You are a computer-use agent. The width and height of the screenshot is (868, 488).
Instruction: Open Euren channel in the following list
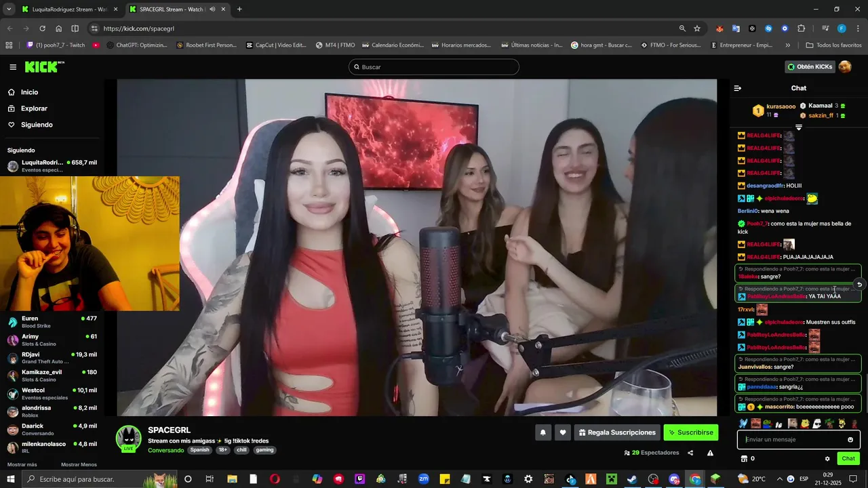52,322
